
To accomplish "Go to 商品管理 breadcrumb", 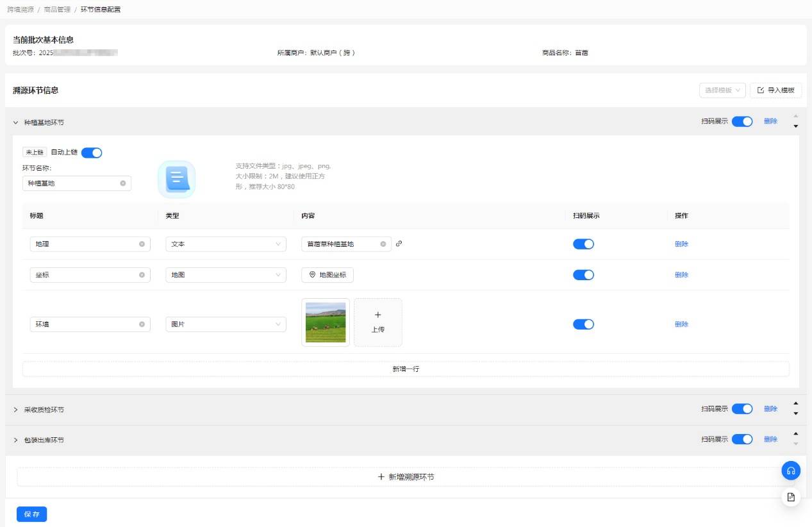I will (57, 10).
